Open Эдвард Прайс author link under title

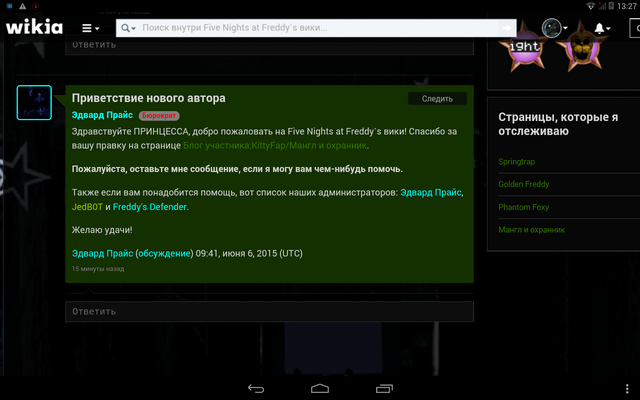coord(102,115)
